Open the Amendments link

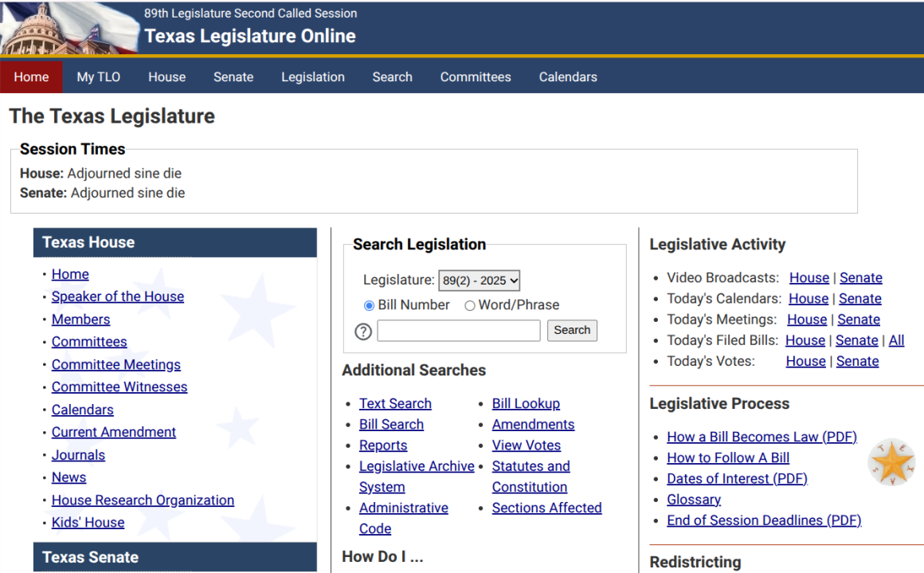coord(534,425)
